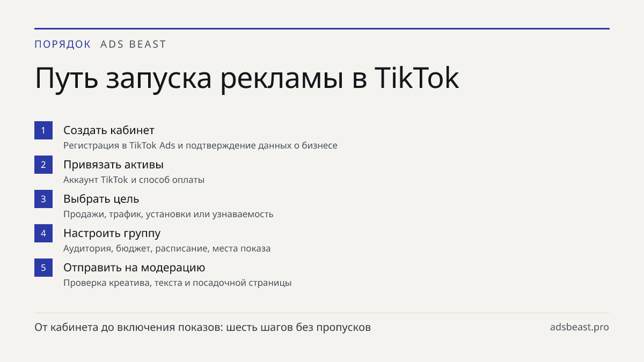Click the step number 1 badge
Viewport: 644px width, 362px height.
tap(43, 130)
